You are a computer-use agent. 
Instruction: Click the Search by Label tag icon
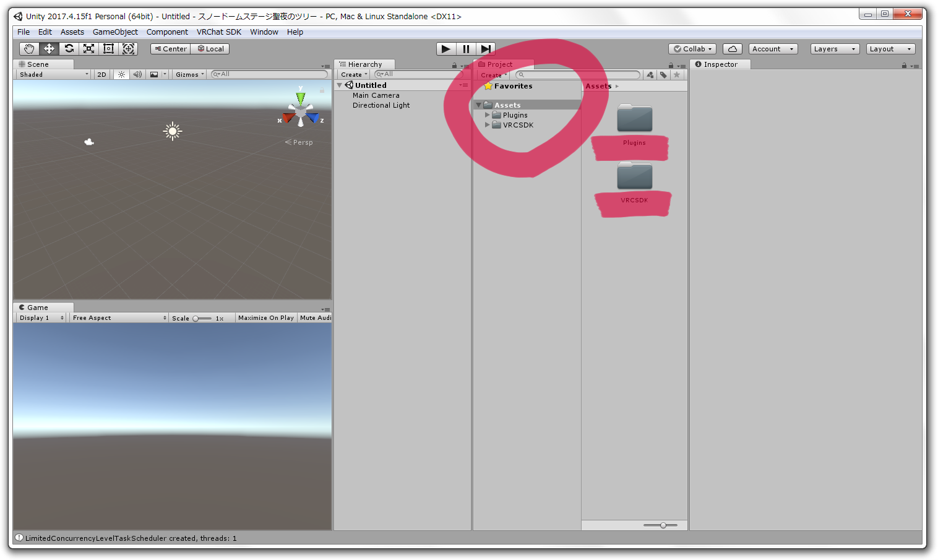click(663, 75)
